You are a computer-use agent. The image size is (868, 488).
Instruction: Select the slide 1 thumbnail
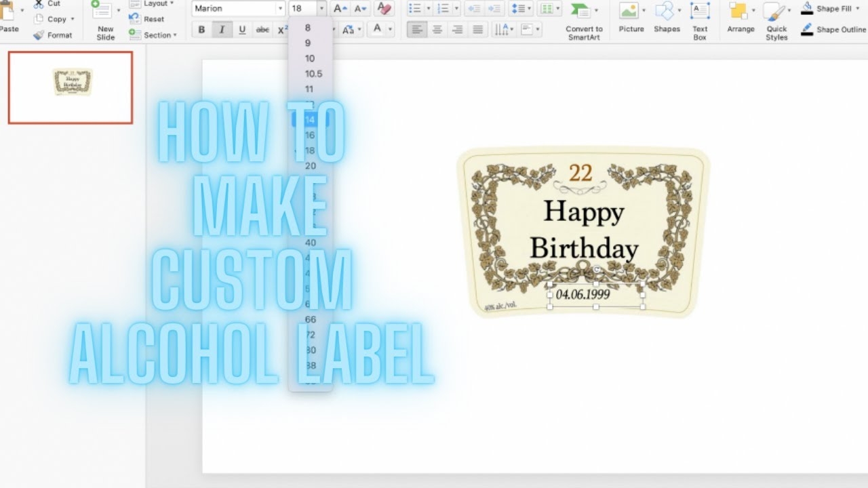(x=71, y=87)
